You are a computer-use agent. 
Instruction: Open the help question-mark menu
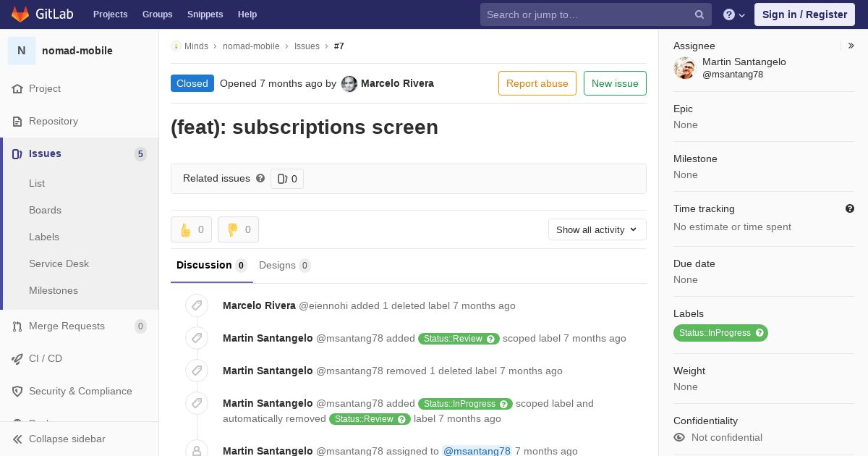[734, 14]
